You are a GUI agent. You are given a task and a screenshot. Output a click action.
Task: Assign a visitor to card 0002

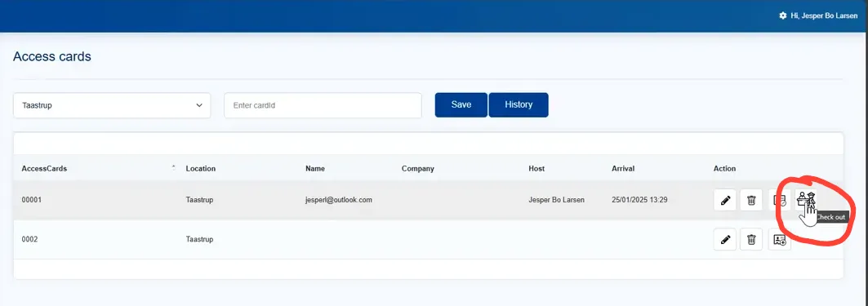(x=780, y=240)
